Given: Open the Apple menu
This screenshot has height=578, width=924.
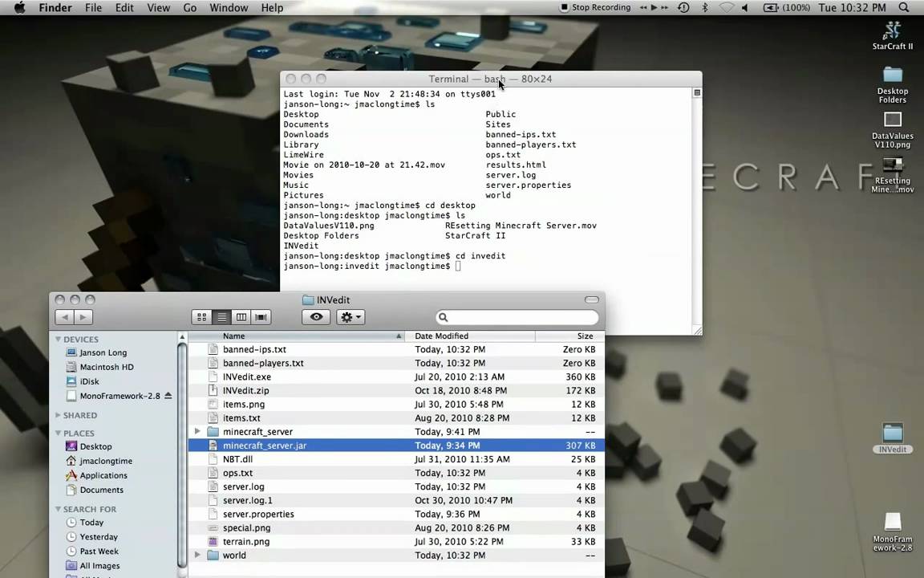Looking at the screenshot, I should coord(19,8).
